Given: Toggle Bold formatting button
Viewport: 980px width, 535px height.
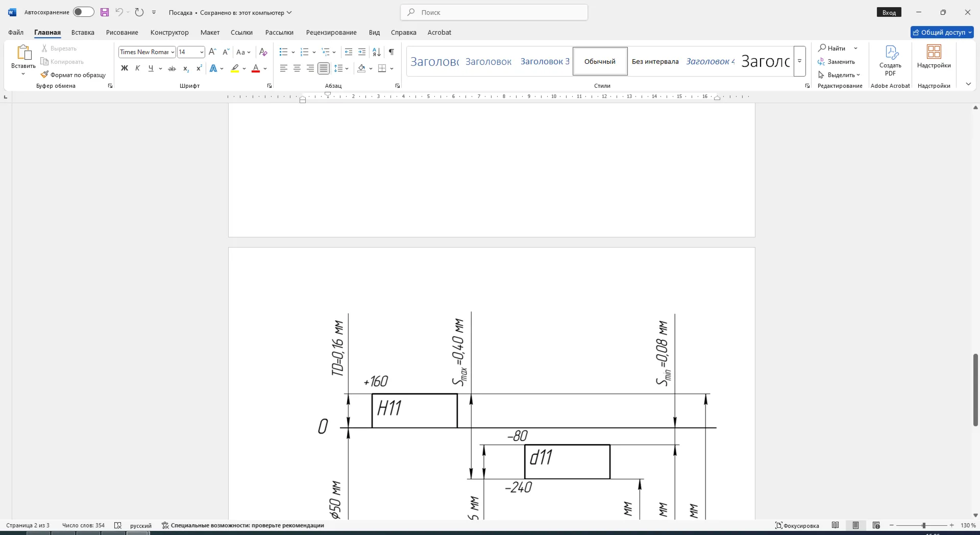Looking at the screenshot, I should click(125, 68).
